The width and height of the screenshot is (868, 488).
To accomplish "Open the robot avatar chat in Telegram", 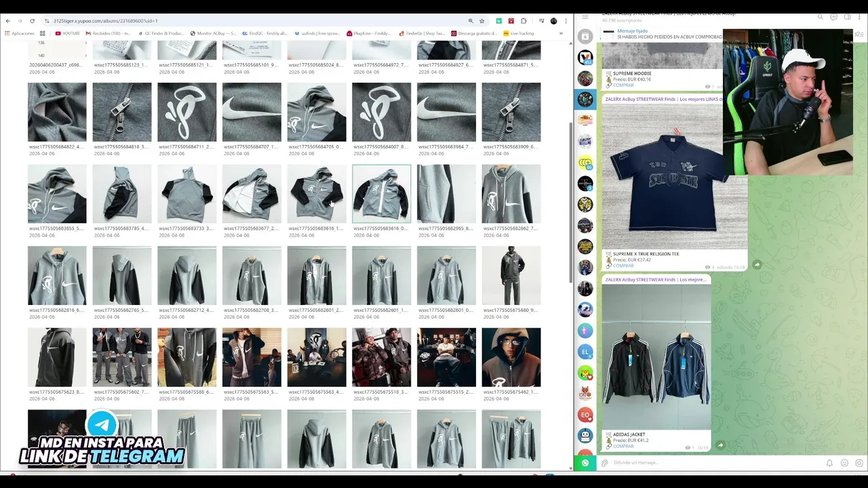I will coord(585,436).
